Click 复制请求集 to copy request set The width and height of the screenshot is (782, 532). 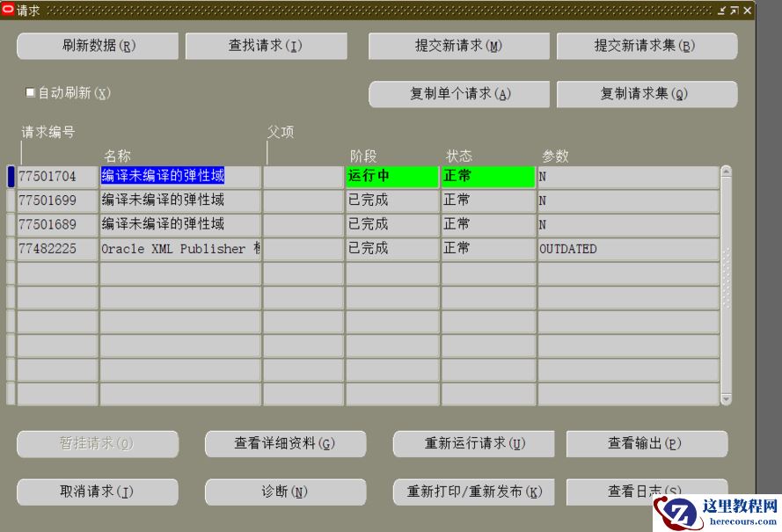click(647, 94)
